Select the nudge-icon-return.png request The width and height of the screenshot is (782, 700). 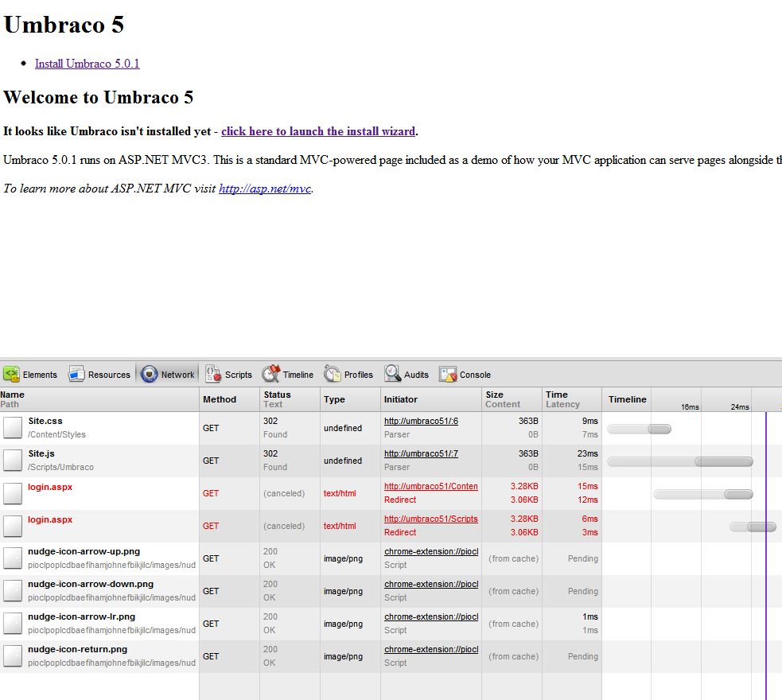77,650
